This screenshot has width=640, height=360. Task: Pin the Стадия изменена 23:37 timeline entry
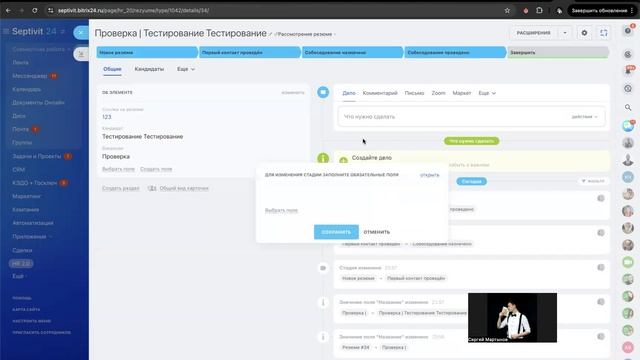pyautogui.click(x=601, y=267)
